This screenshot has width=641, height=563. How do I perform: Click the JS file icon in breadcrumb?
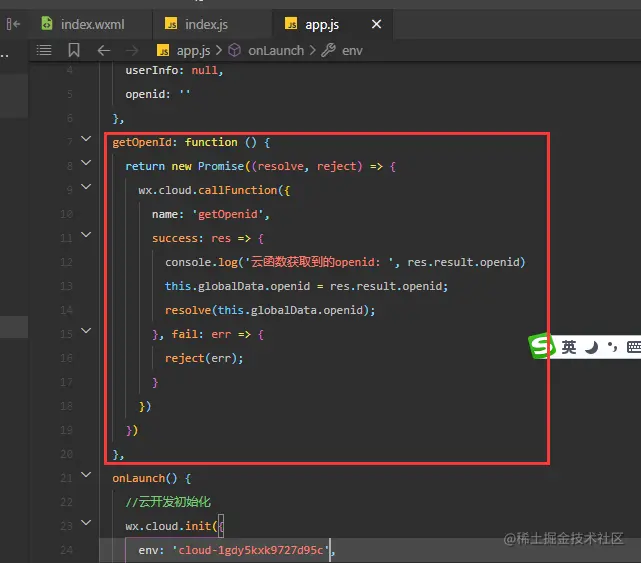tap(163, 50)
